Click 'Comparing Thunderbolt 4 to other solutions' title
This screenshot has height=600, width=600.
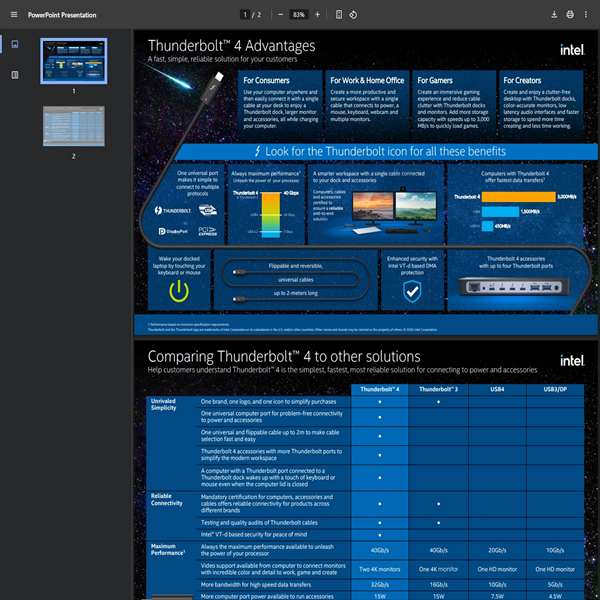point(284,357)
